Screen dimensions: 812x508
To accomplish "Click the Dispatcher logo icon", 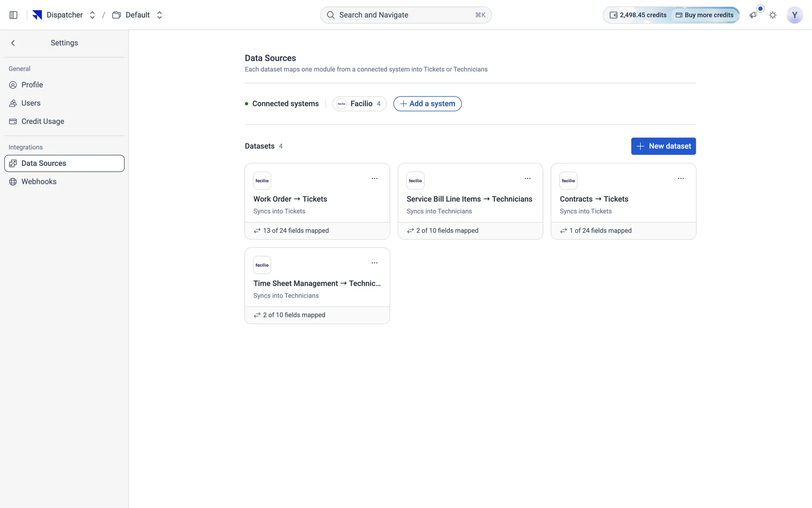I will click(x=37, y=15).
